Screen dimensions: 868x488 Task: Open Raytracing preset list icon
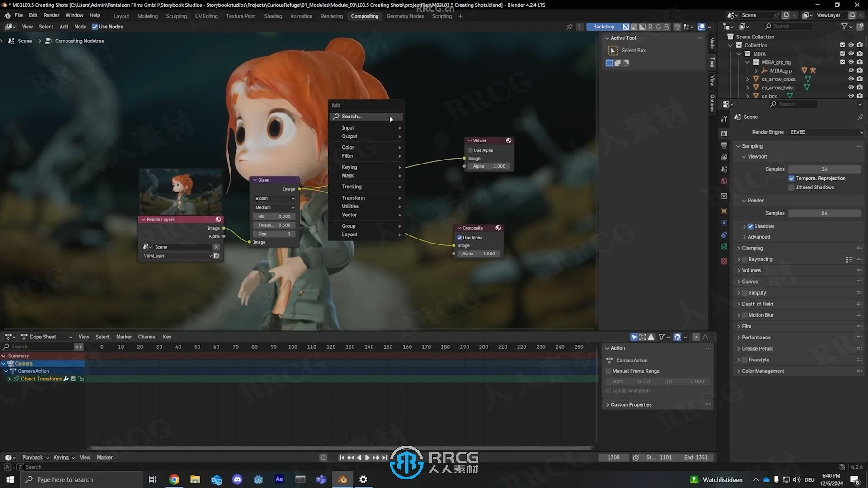point(849,259)
